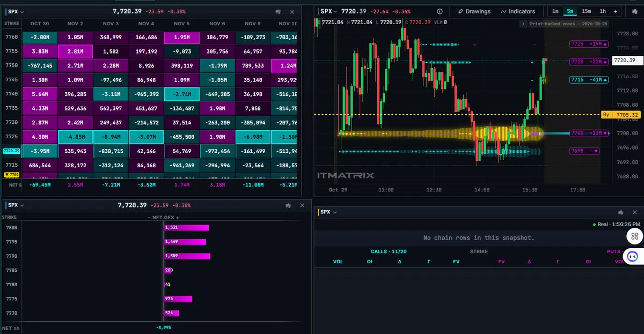Click the 7725 +19M zone label
Screen dimensions: 644x334
[589, 44]
